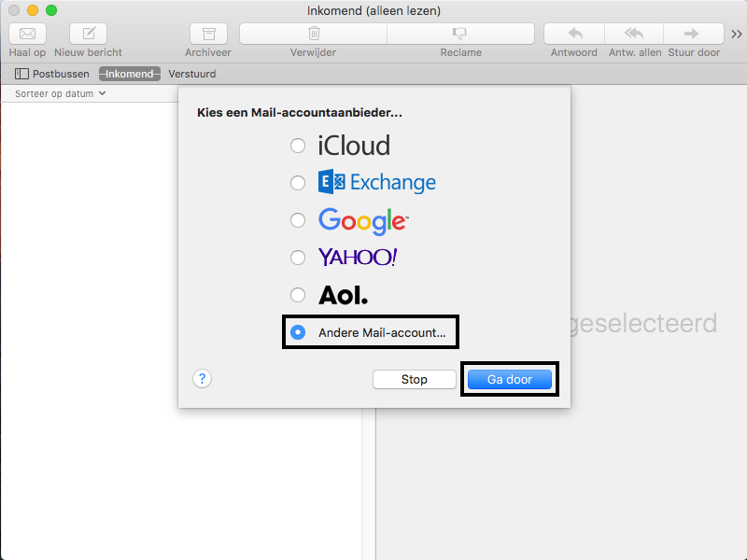747x560 pixels.
Task: Select the iCloud radio button
Action: click(298, 146)
